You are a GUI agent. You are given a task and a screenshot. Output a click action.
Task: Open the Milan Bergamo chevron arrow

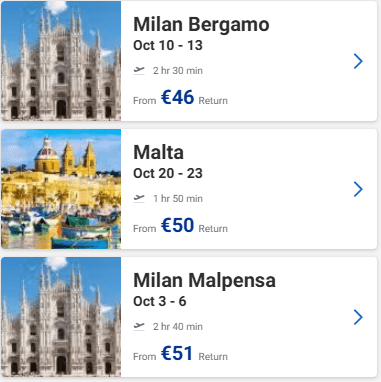[358, 61]
